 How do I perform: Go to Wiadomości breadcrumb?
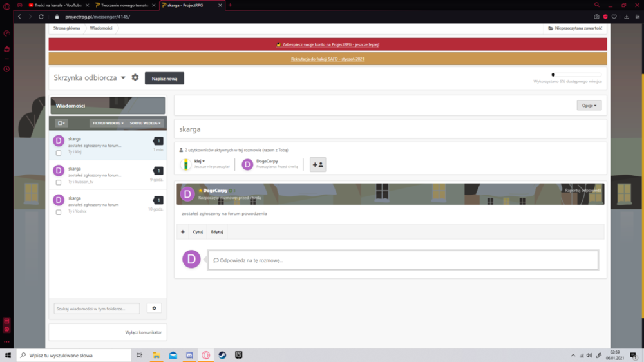click(101, 28)
